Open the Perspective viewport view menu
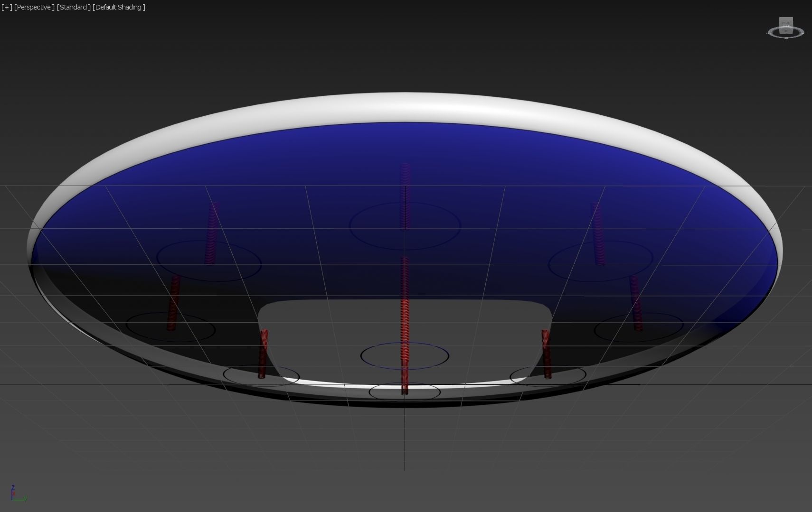 [x=34, y=7]
